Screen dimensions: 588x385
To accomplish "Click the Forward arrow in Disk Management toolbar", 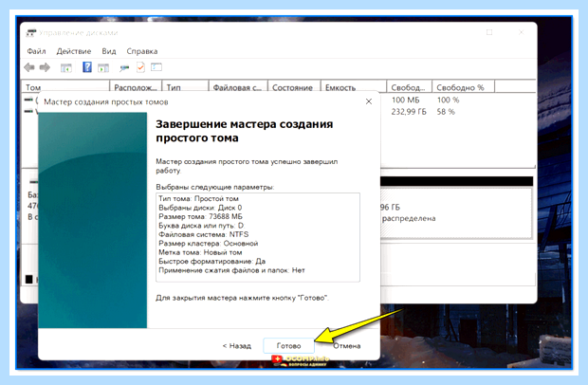I will coord(45,67).
